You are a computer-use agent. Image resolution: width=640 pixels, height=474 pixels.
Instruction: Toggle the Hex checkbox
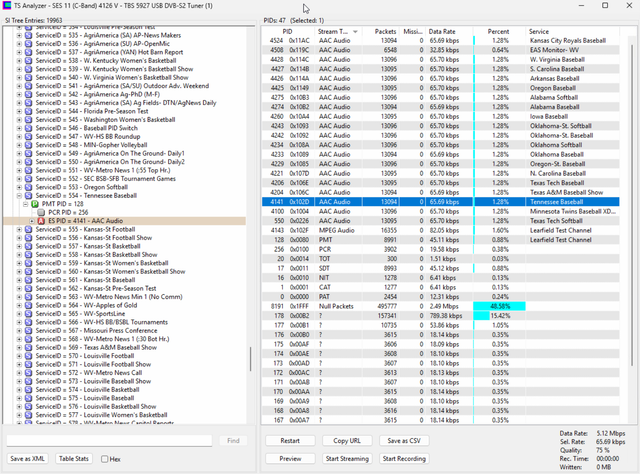point(104,459)
